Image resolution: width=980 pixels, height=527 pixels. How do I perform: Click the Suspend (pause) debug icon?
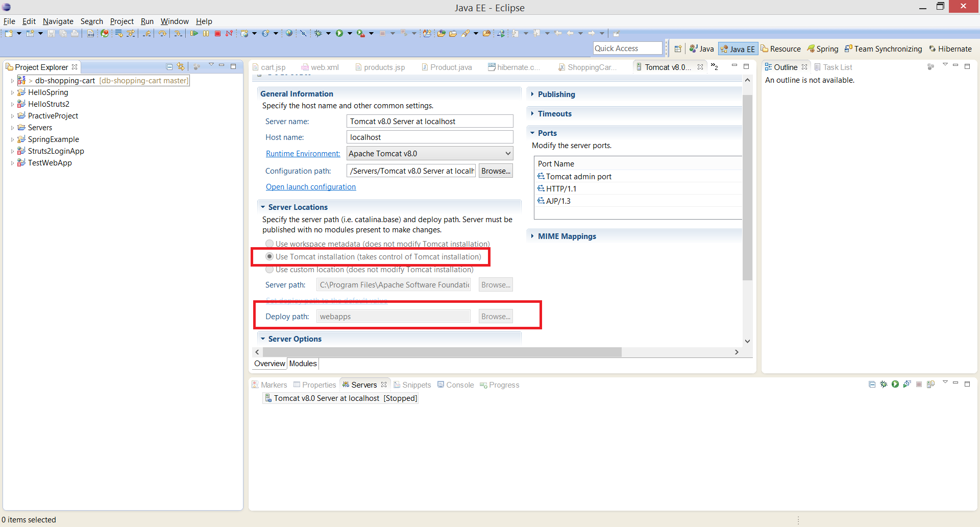pos(206,33)
